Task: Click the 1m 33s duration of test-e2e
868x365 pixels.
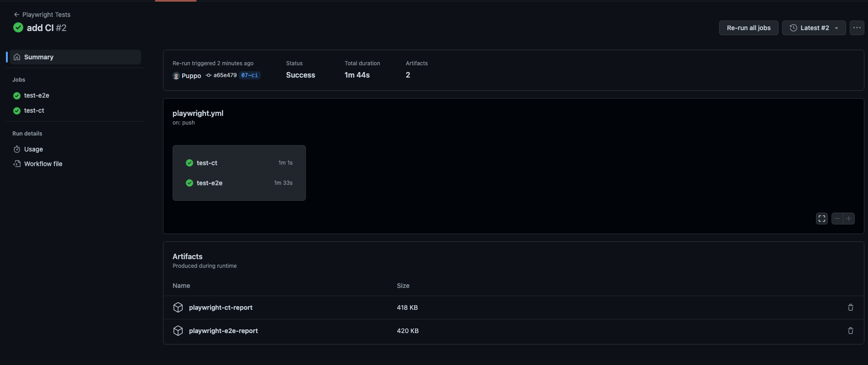Action: pos(283,183)
